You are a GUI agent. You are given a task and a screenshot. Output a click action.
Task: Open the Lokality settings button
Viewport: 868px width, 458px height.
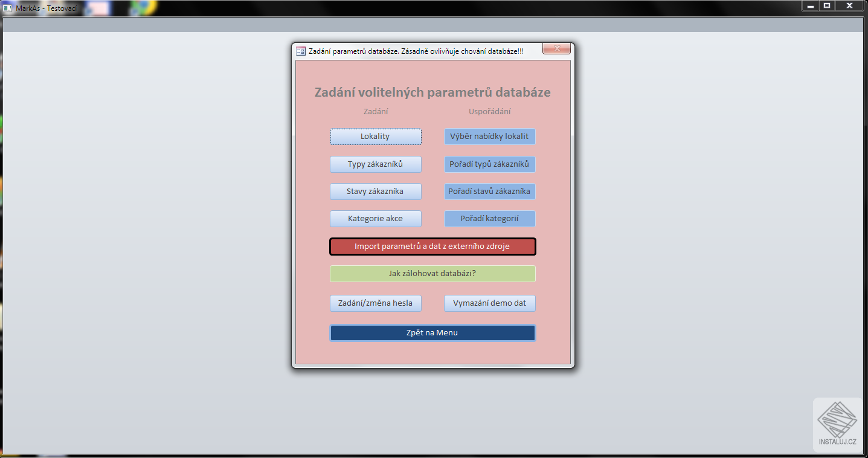point(375,137)
